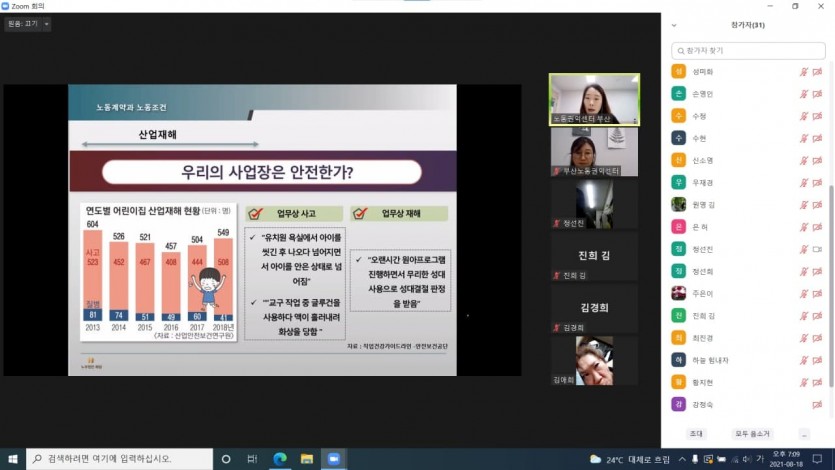Click the 초대 invite button

696,434
